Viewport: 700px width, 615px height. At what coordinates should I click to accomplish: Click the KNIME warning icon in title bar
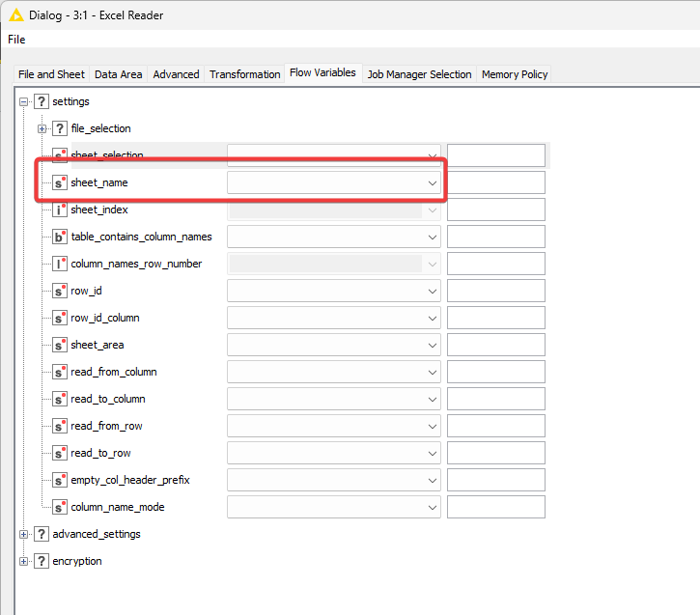tap(15, 14)
